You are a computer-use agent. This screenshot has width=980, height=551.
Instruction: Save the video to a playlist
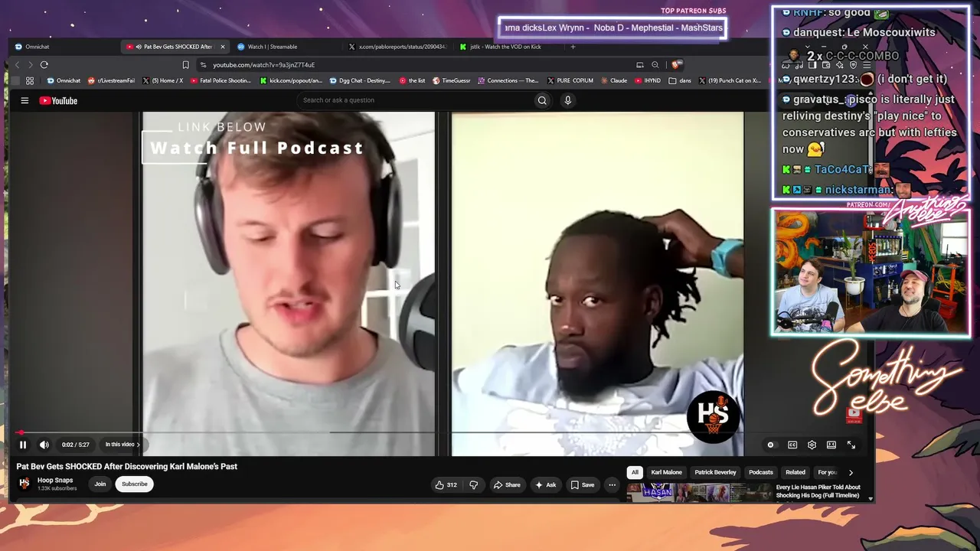tap(583, 484)
